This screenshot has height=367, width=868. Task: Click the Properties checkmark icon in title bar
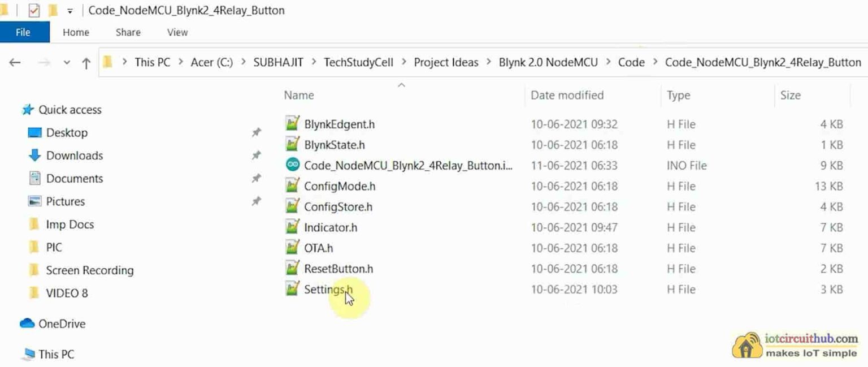[34, 10]
